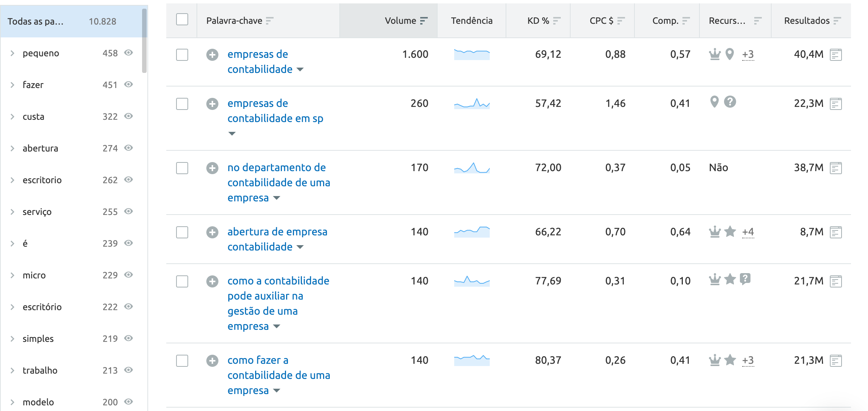Expand the 'simples' keyword group chevron
The width and height of the screenshot is (868, 411).
pos(12,339)
